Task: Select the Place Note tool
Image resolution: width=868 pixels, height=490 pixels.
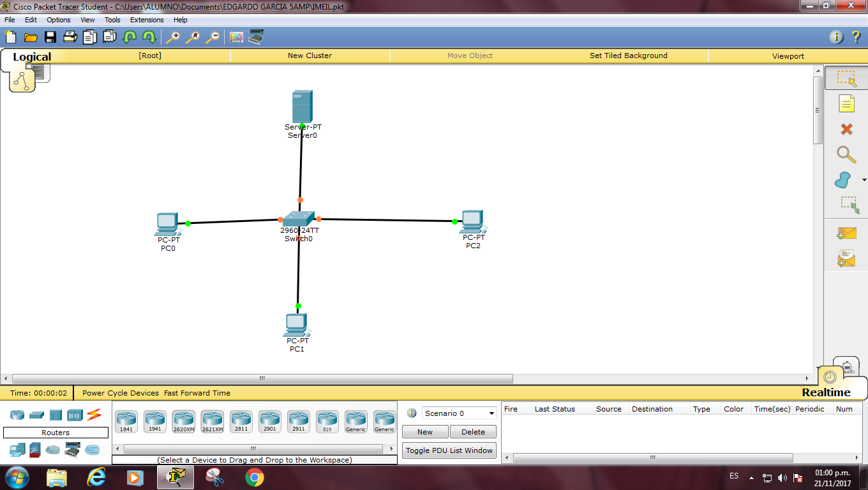Action: 845,103
